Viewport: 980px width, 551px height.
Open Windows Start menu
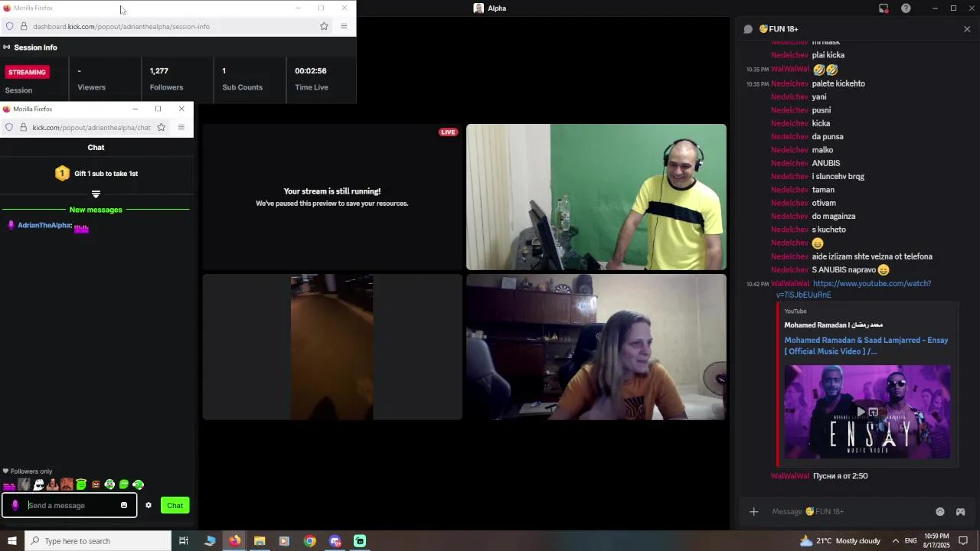tap(12, 541)
